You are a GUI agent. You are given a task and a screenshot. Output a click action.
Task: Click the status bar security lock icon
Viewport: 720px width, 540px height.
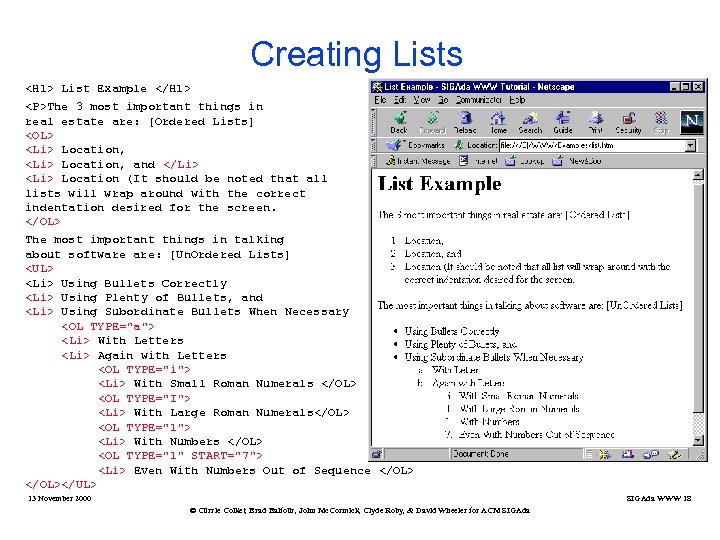[377, 455]
